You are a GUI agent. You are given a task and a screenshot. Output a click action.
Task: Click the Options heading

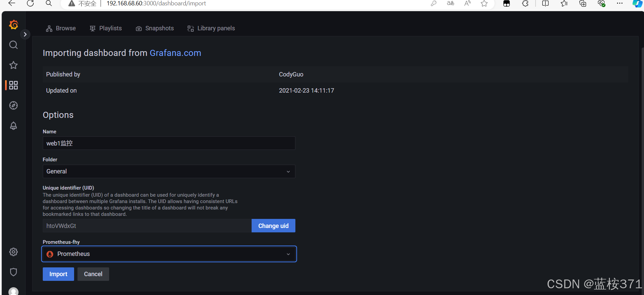tap(58, 115)
